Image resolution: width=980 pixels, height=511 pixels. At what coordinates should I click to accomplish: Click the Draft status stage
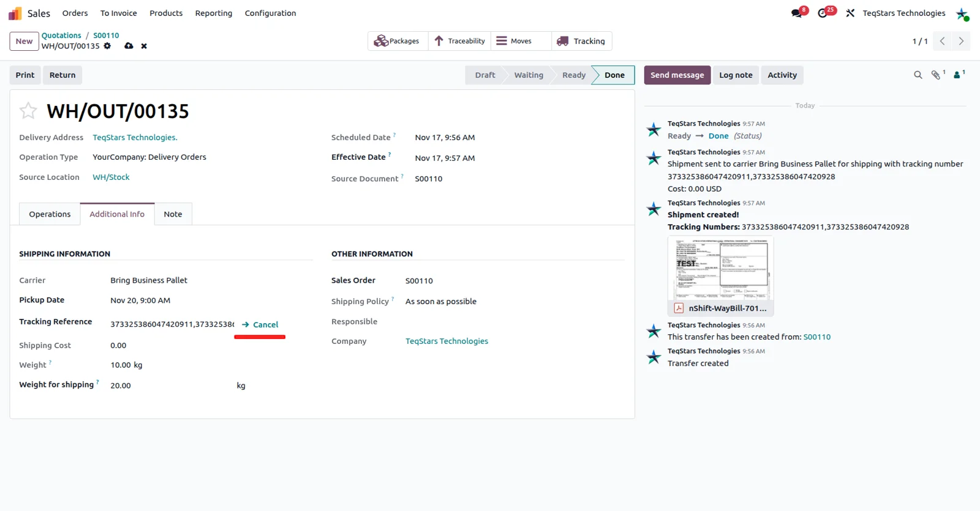[x=484, y=75]
